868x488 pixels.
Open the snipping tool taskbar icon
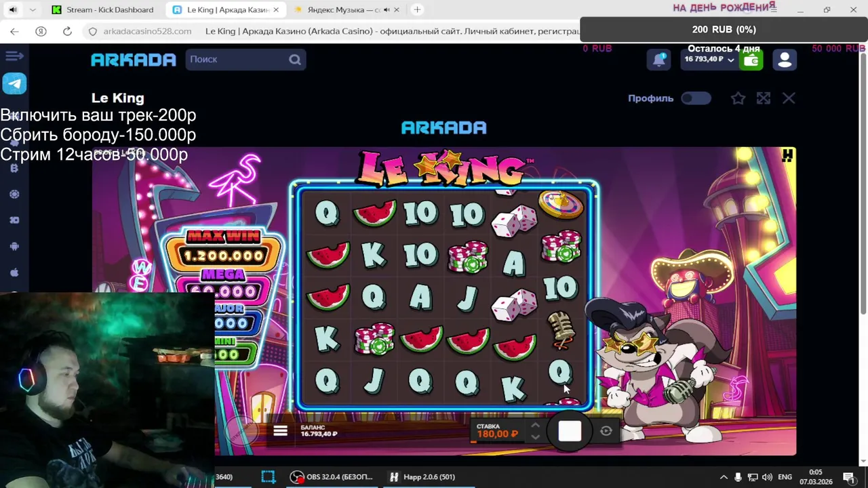pyautogui.click(x=268, y=477)
